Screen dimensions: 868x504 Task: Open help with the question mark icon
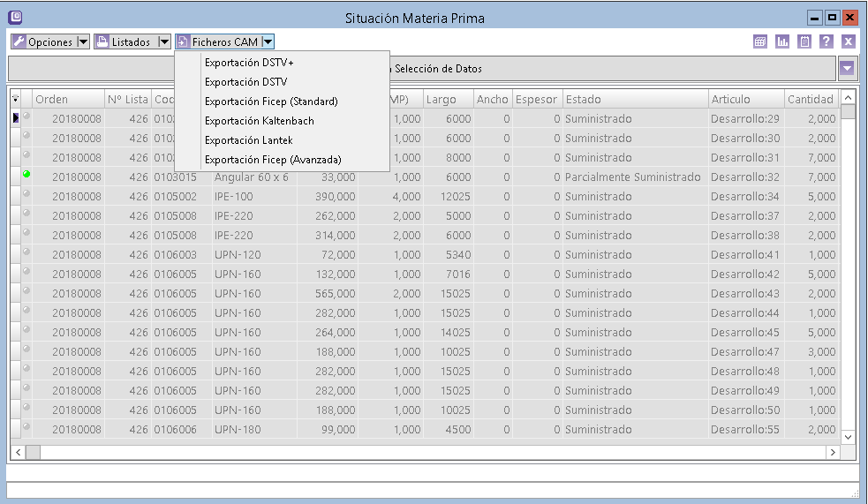click(x=826, y=41)
